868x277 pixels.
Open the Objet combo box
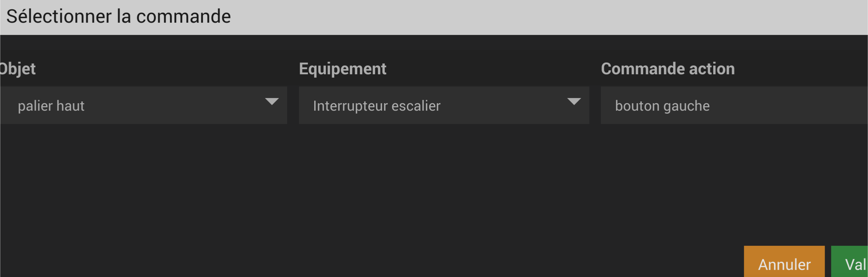click(143, 105)
